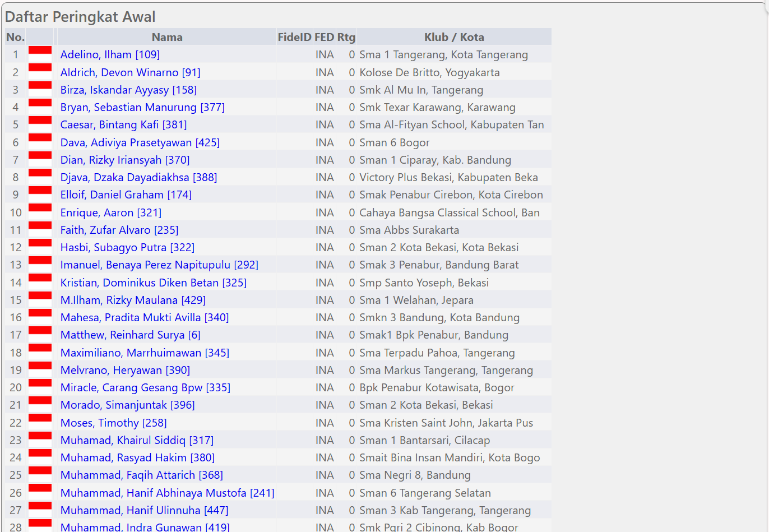This screenshot has width=769, height=532.
Task: Select club cell Sma Abbs Surakarta
Action: 454,230
